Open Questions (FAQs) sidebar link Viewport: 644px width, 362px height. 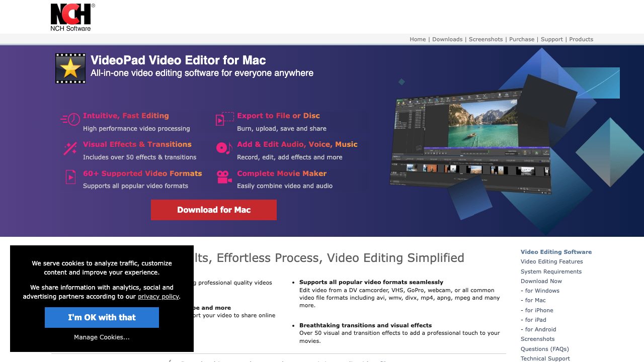(x=545, y=349)
